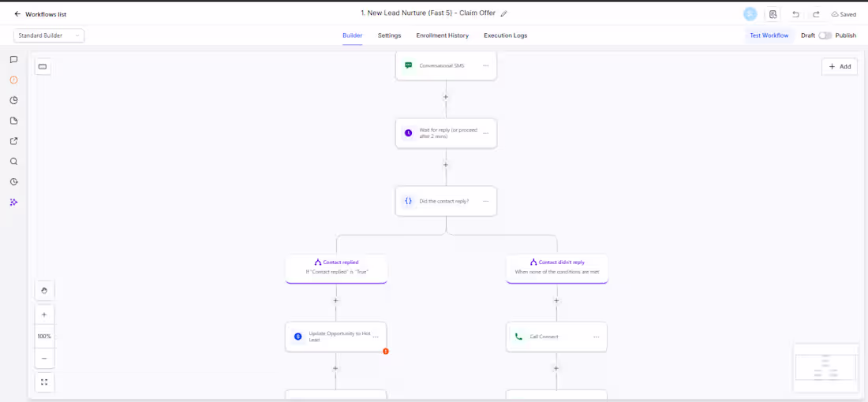
Task: Select the hand pan tool
Action: pos(44,290)
